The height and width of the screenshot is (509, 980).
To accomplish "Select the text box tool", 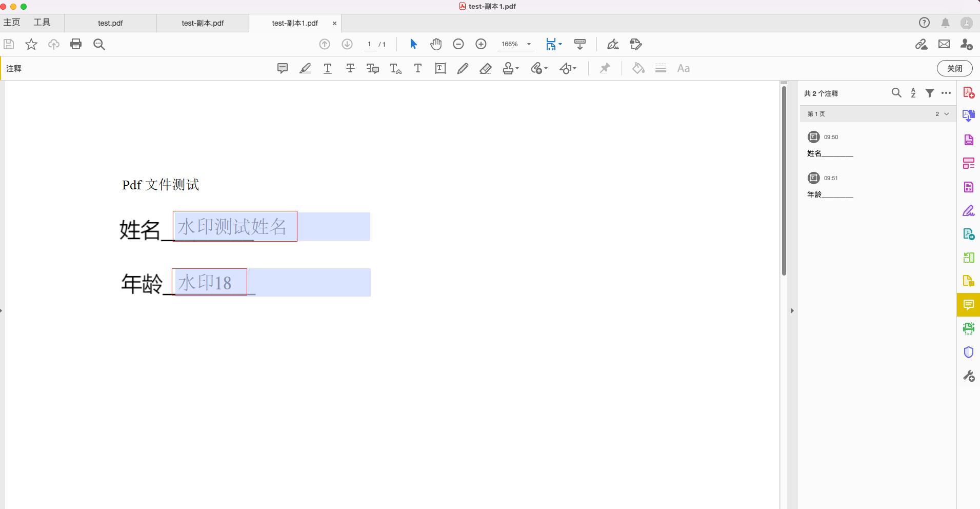I will pos(440,68).
